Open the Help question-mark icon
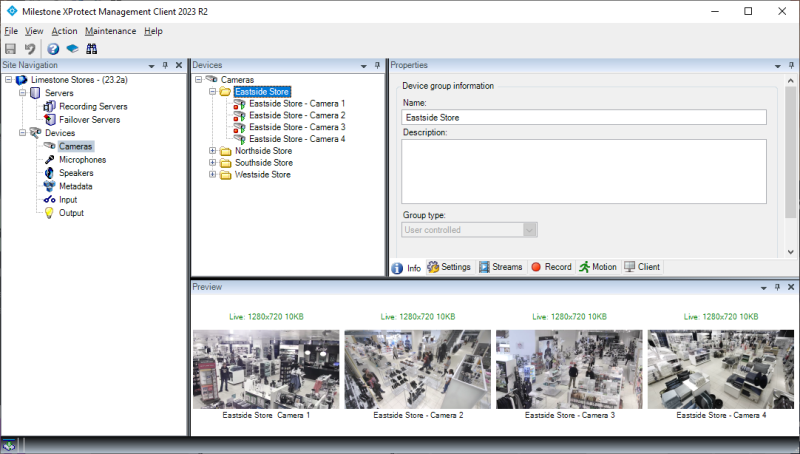This screenshot has height=454, width=800. 53,48
